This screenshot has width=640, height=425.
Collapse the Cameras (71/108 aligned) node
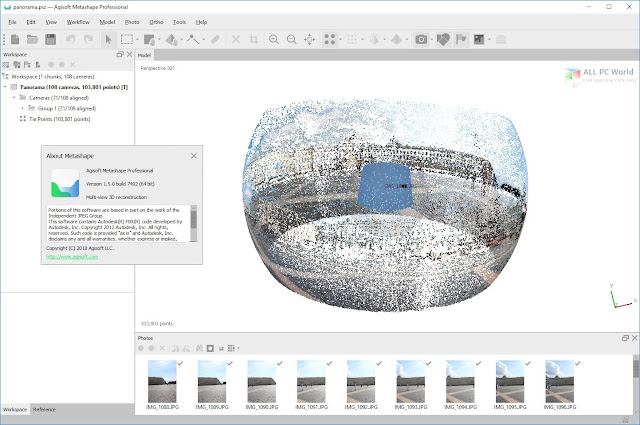pyautogui.click(x=14, y=98)
